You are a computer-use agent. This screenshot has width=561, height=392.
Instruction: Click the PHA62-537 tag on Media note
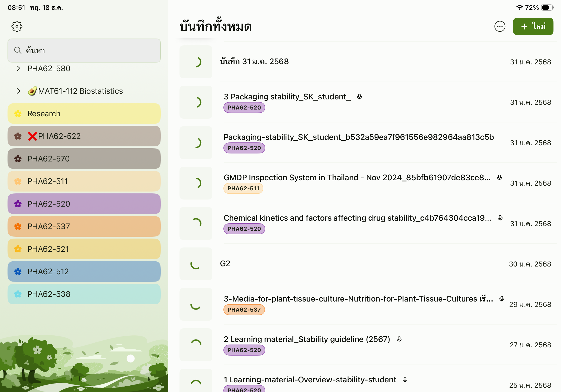244,310
